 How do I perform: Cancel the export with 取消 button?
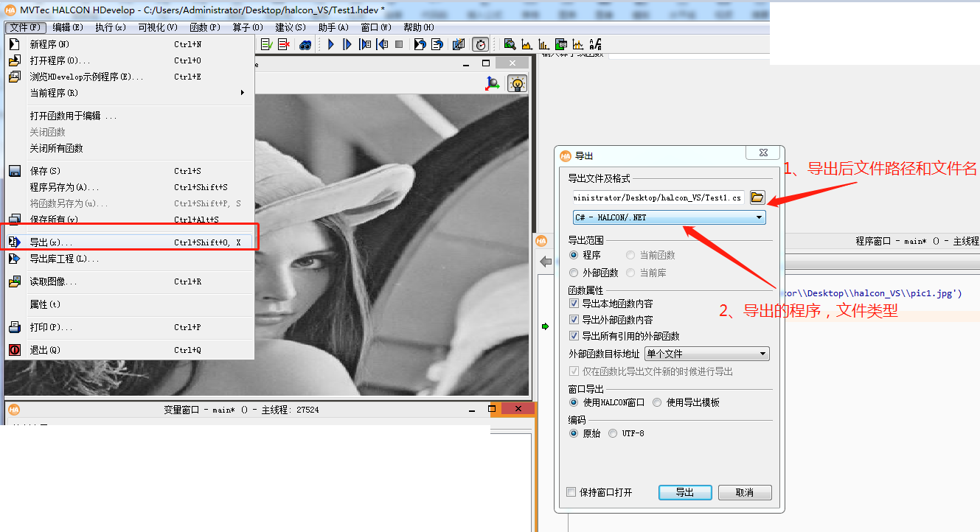[x=745, y=492]
